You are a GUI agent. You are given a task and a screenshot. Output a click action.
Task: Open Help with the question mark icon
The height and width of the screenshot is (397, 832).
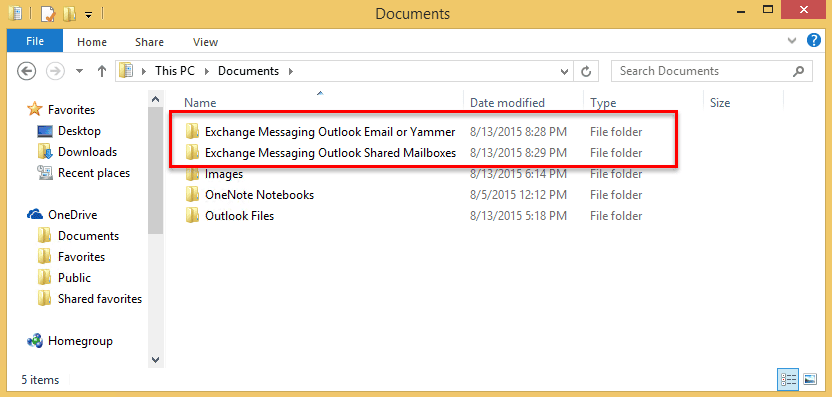[814, 40]
